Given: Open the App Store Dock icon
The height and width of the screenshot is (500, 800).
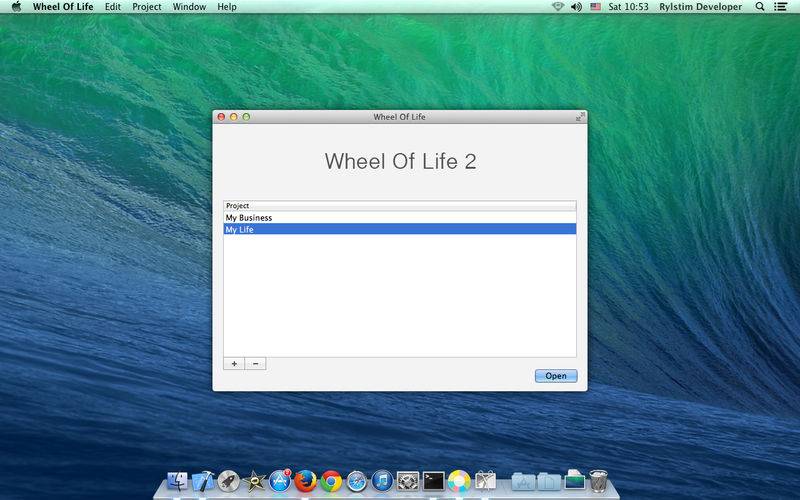Looking at the screenshot, I should [x=280, y=481].
